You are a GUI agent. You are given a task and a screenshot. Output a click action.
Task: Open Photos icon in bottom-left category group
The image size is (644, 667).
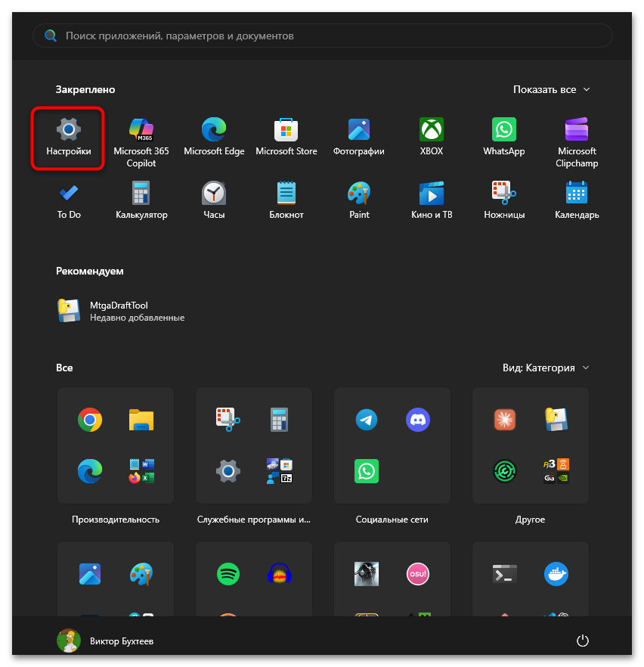coord(90,574)
